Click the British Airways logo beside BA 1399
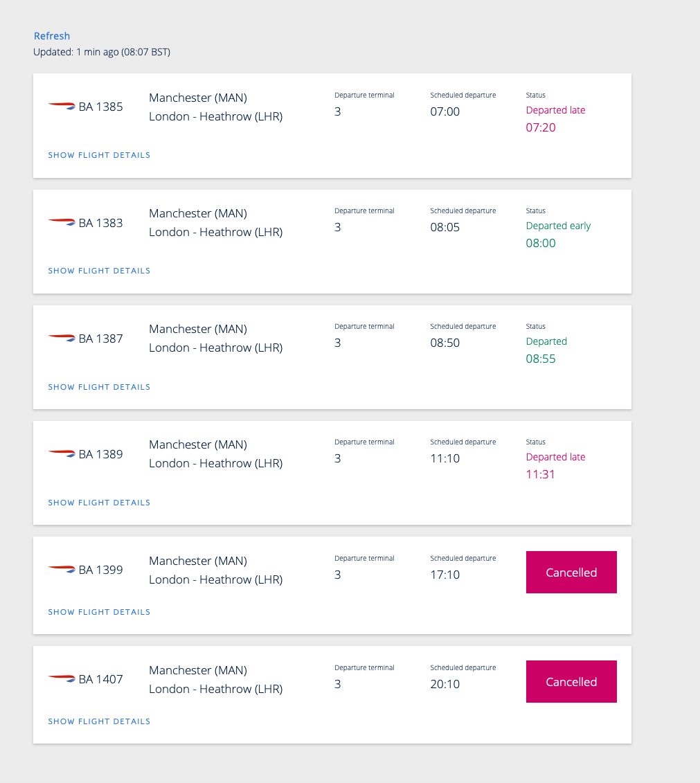The image size is (700, 783). point(62,568)
